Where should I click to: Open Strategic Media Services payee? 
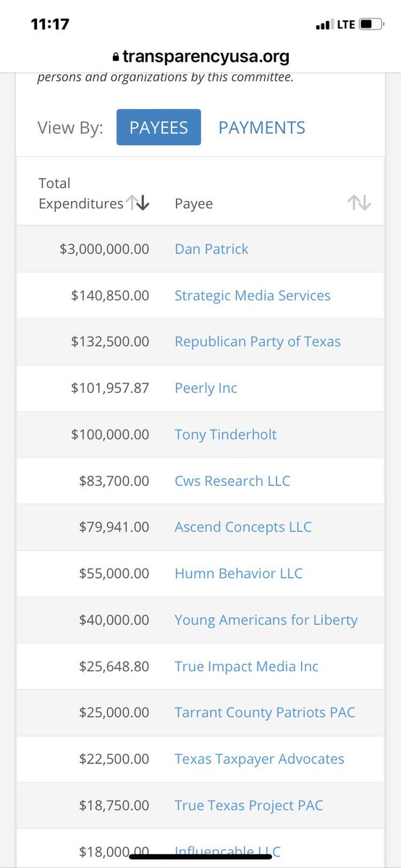253,295
